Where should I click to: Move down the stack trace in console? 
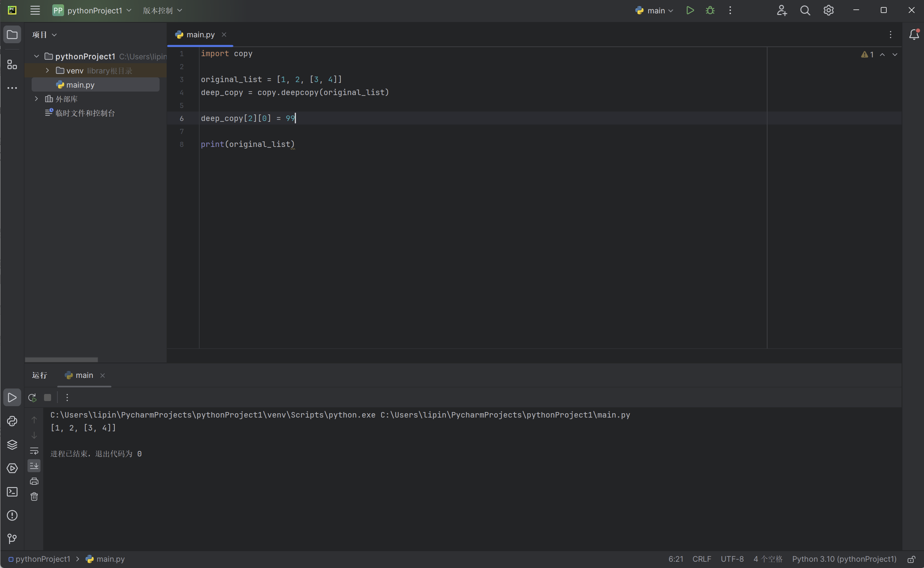click(x=34, y=435)
